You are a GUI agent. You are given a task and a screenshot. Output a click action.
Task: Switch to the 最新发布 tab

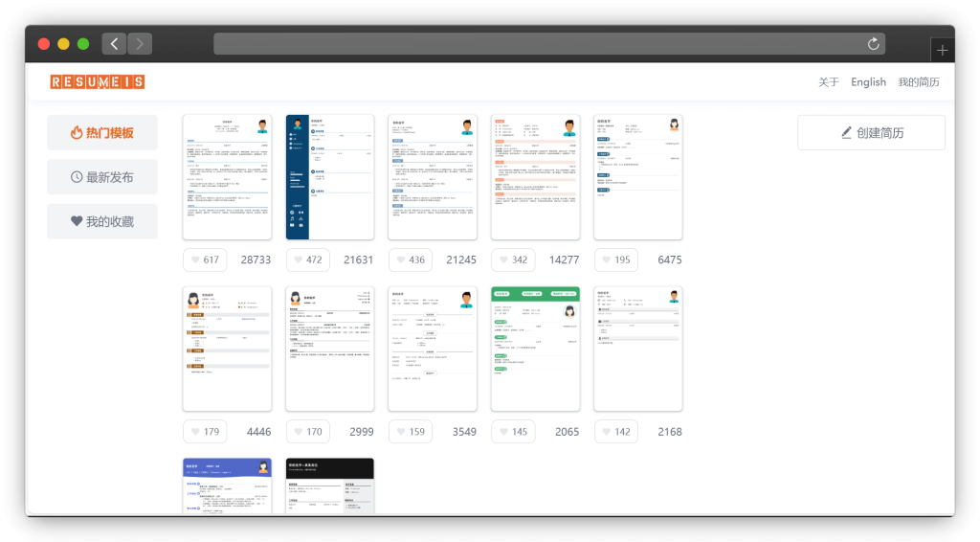click(x=102, y=177)
